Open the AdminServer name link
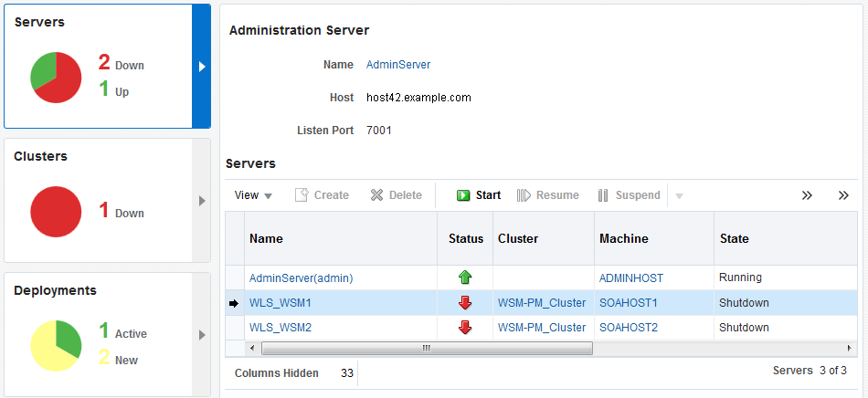The width and height of the screenshot is (868, 398). point(398,65)
